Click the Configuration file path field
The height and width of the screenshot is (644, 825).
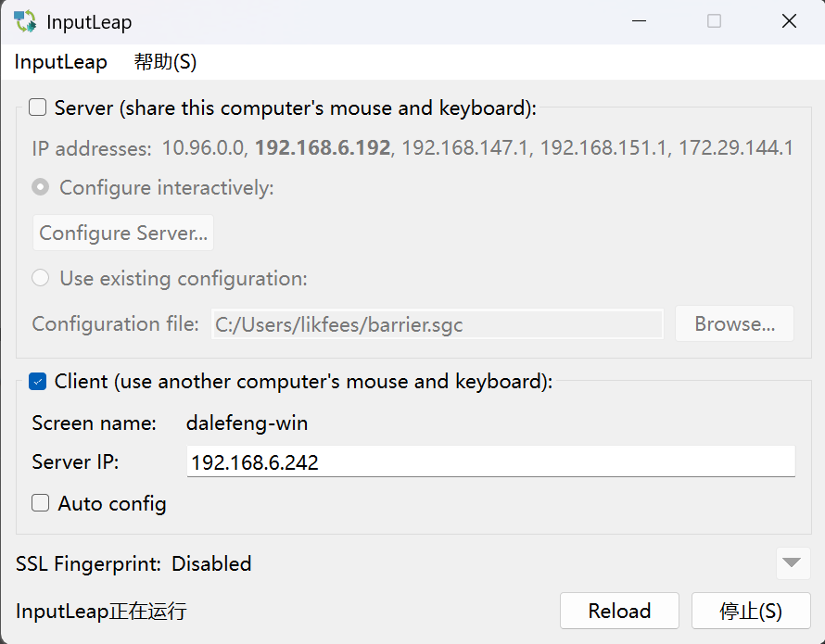click(437, 324)
